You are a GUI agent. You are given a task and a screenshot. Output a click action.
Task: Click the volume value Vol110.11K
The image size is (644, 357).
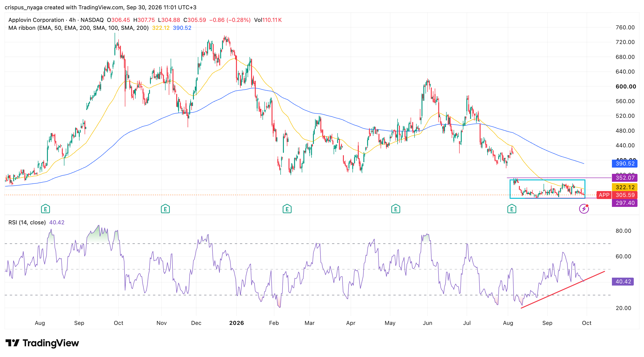268,20
